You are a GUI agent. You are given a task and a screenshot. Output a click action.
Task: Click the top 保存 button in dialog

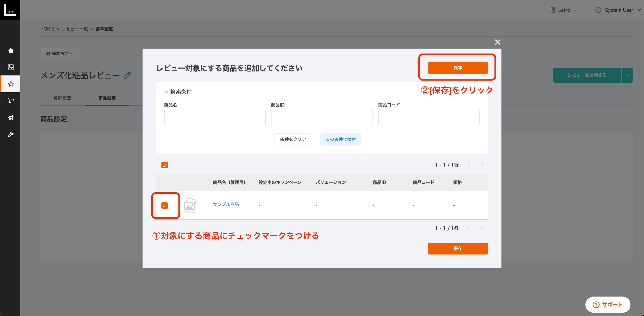pos(457,68)
